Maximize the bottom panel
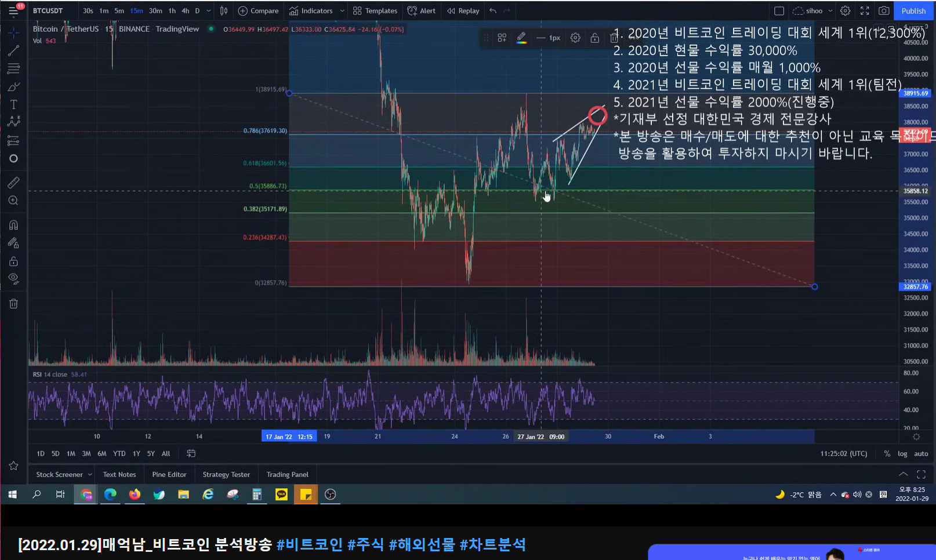Viewport: 936px width, 560px height. coord(921,474)
